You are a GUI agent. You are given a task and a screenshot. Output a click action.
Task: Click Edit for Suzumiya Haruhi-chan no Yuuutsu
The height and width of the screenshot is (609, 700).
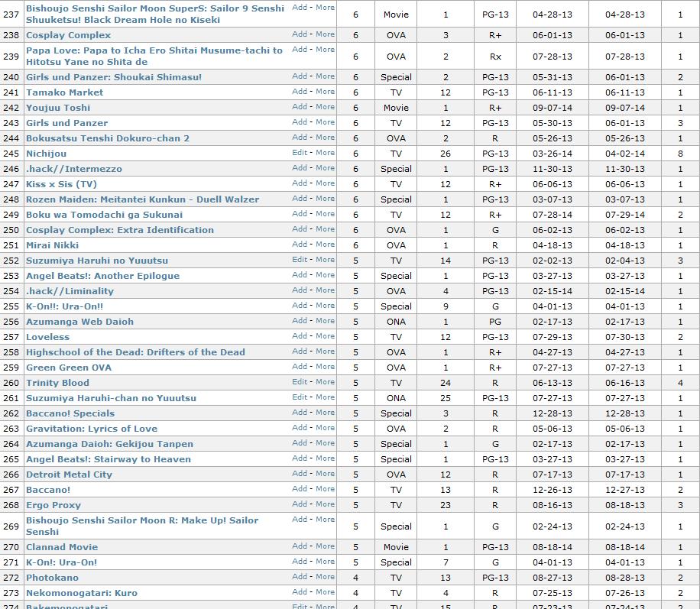point(300,397)
